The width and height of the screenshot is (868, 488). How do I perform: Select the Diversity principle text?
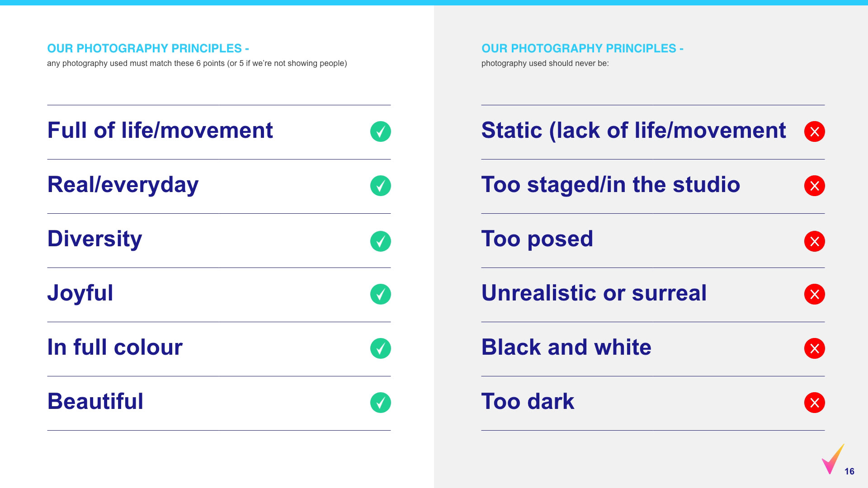[94, 239]
